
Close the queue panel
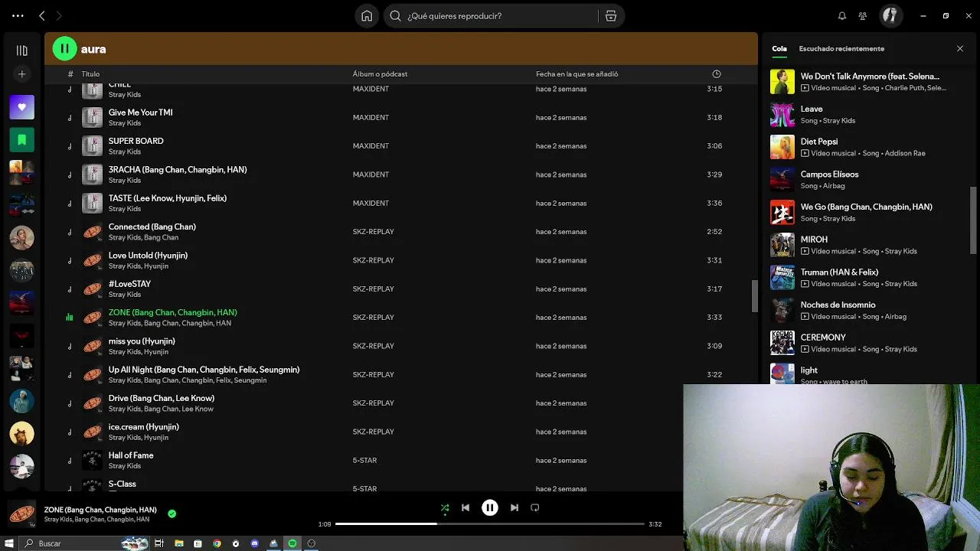(x=960, y=49)
